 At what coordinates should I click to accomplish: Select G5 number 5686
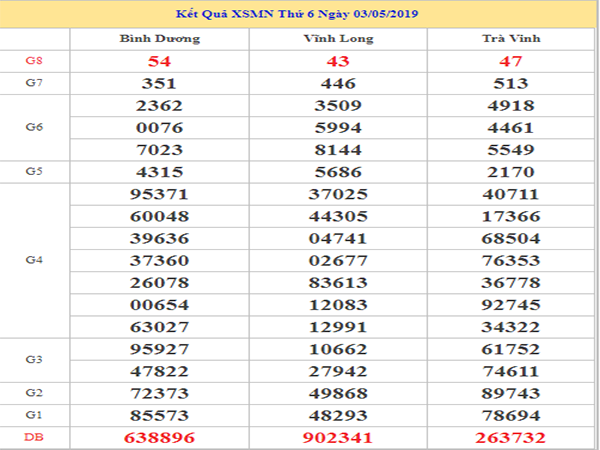tap(338, 172)
